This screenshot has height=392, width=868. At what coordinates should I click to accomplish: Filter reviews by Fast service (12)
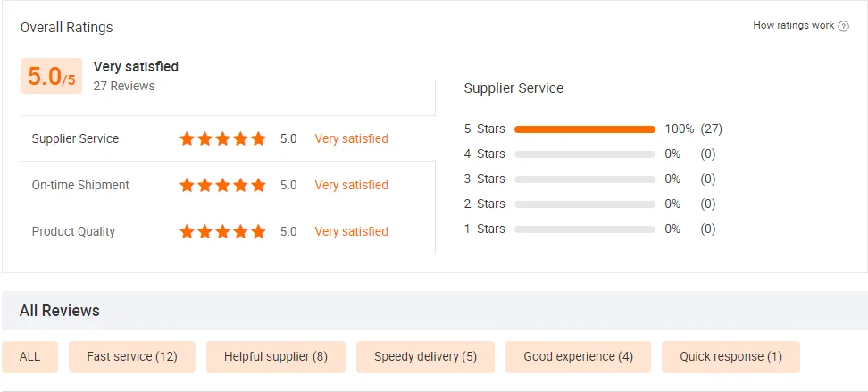coord(132,356)
